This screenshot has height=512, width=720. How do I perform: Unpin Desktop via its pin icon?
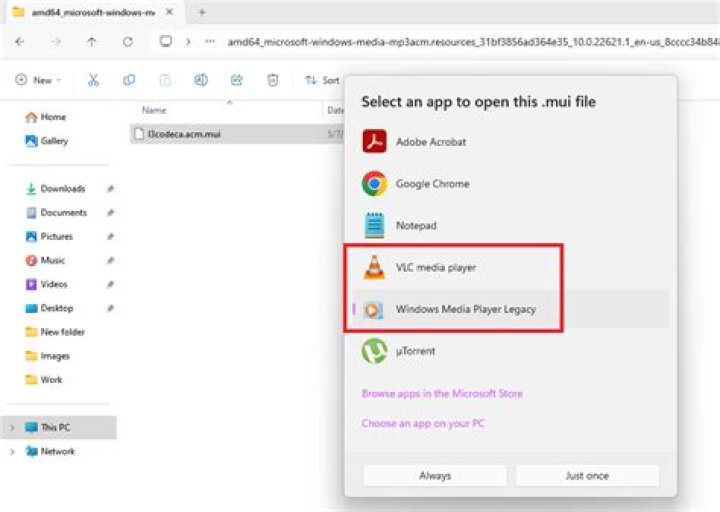[110, 308]
